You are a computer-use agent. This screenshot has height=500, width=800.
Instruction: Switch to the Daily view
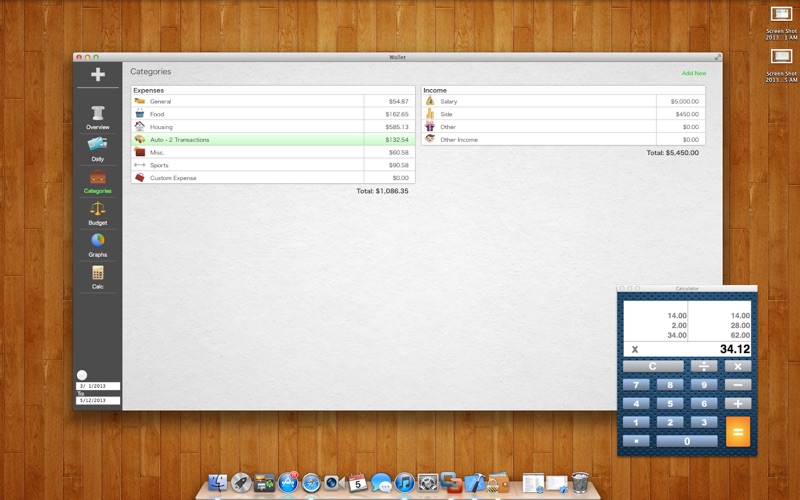pyautogui.click(x=97, y=149)
